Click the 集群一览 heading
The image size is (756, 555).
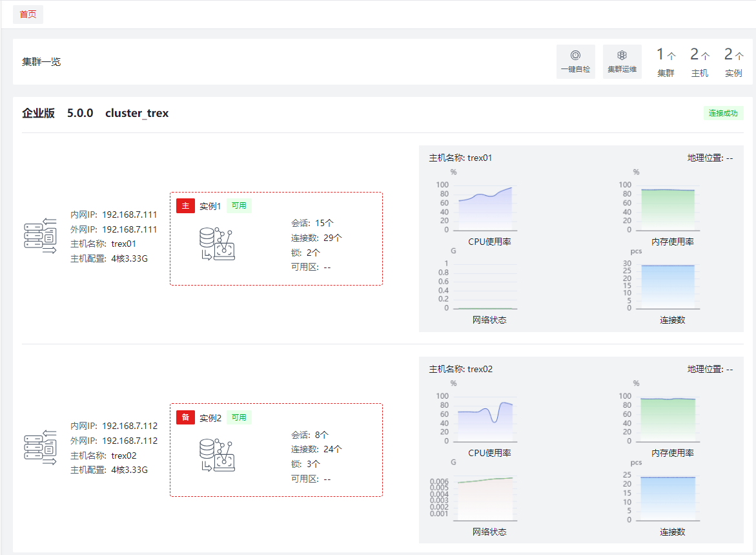pos(41,62)
